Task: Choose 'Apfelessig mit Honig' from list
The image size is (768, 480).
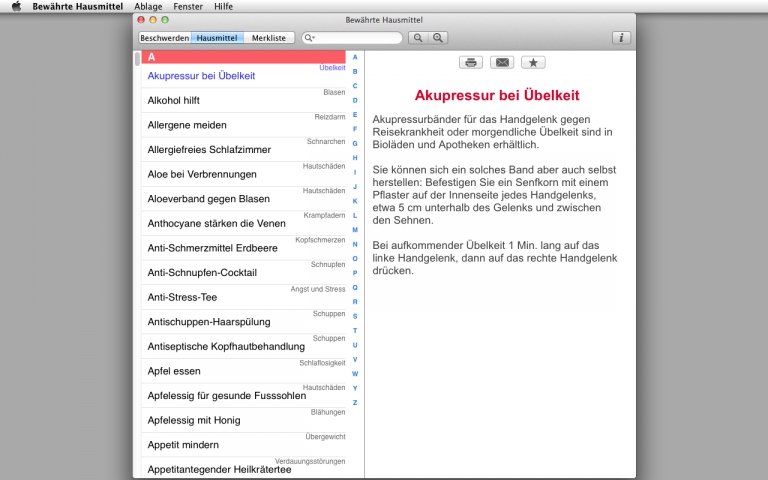Action: [194, 420]
